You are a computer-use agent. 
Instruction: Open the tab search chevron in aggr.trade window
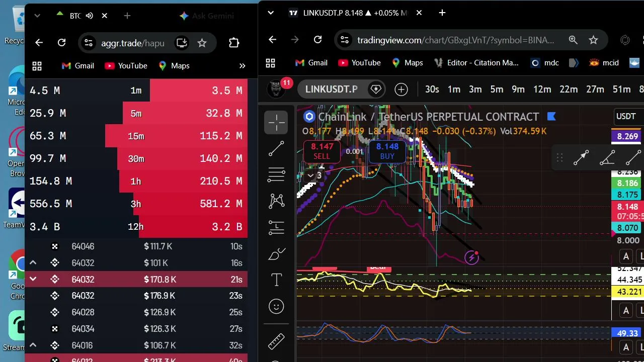(37, 16)
